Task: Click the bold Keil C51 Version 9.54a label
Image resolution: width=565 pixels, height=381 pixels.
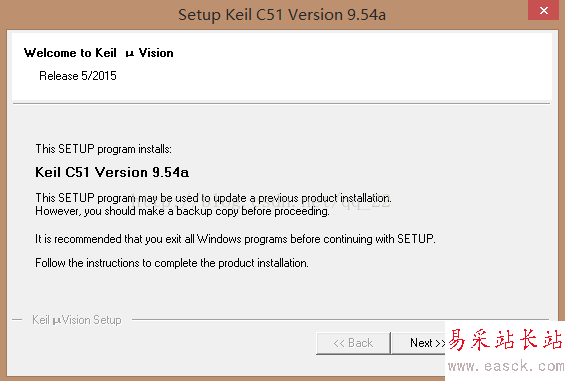Action: pyautogui.click(x=112, y=172)
